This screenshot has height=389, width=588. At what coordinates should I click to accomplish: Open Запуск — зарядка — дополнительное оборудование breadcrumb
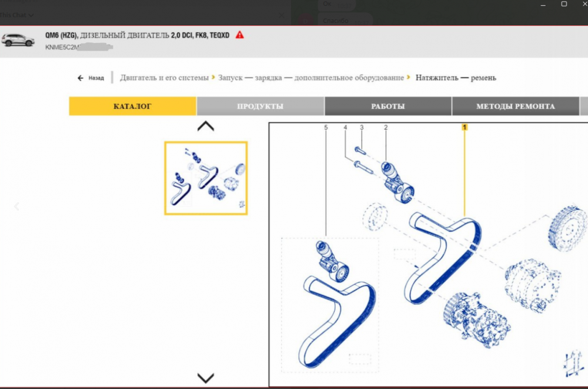click(x=311, y=78)
